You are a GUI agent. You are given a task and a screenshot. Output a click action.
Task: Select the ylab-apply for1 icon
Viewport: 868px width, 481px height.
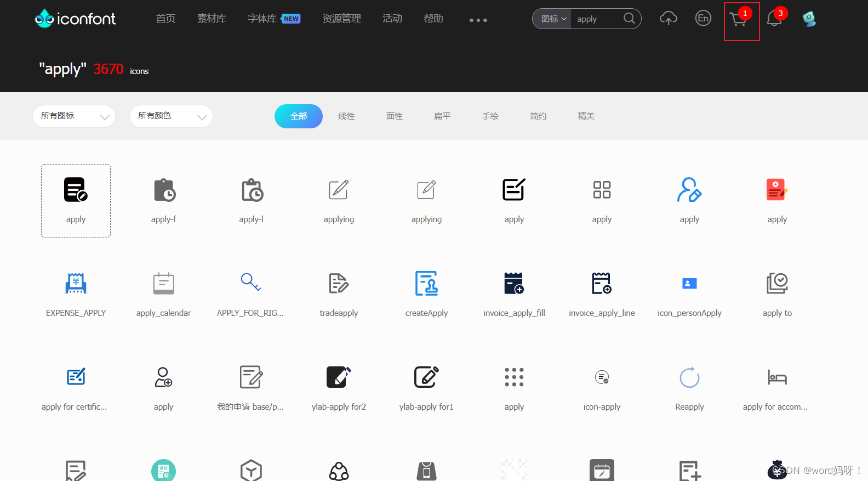(x=426, y=377)
